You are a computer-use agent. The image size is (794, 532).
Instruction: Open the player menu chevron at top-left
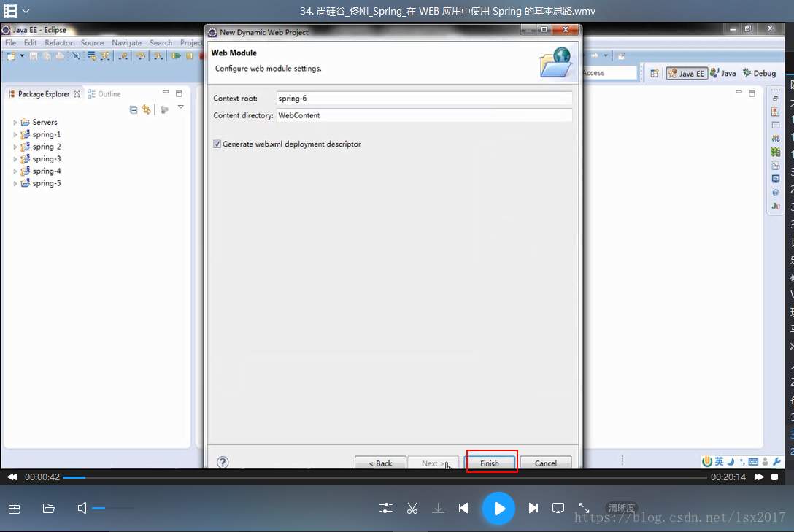pos(26,11)
